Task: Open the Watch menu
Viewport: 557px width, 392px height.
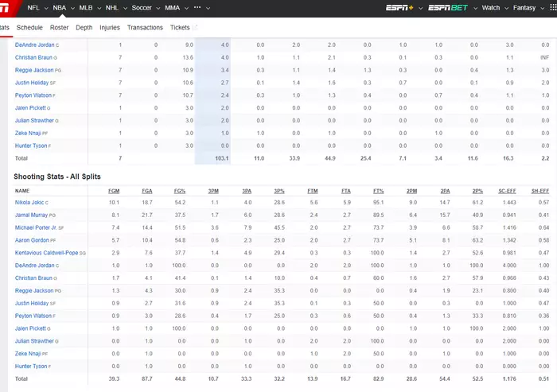Action: click(491, 8)
